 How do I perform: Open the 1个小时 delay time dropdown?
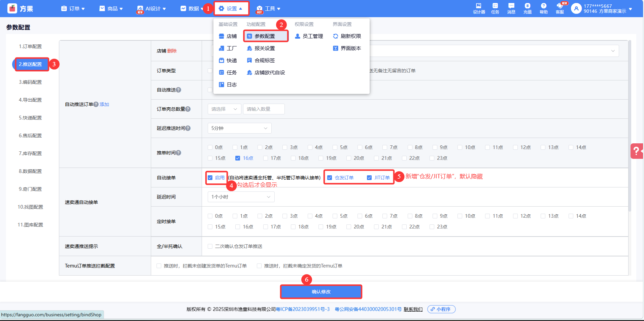241,197
